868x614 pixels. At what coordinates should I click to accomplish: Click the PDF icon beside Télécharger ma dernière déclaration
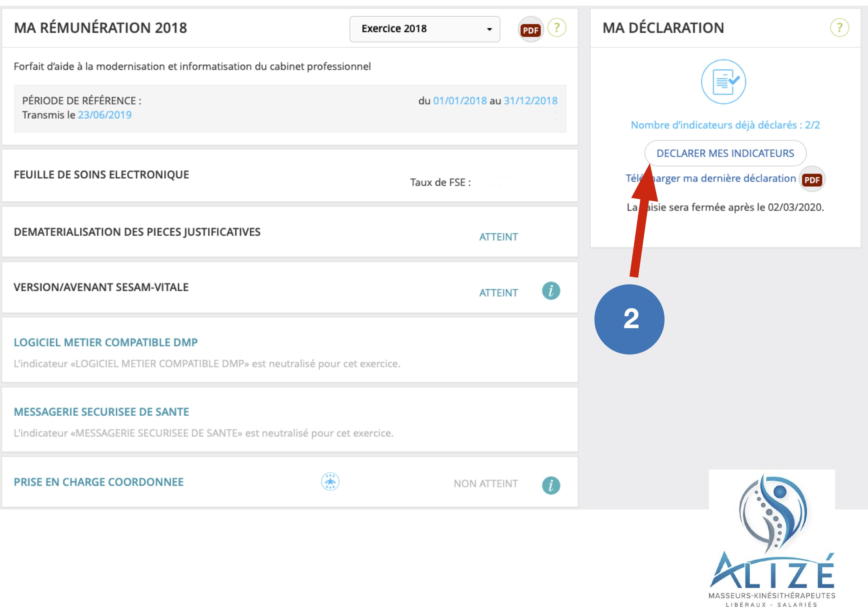coord(812,179)
